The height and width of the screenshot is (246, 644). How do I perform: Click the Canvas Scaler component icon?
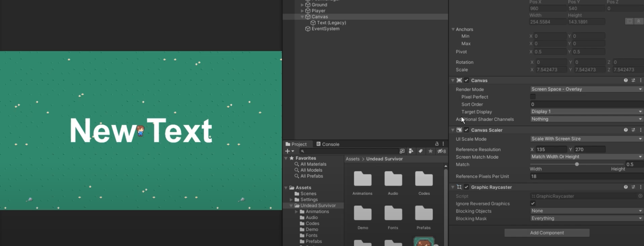click(x=459, y=130)
